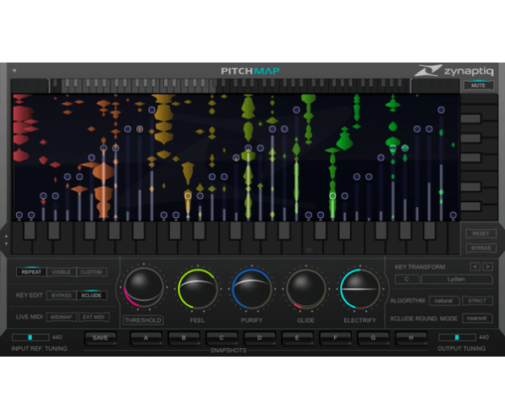Click the RESET button
This screenshot has width=505, height=420.
tap(480, 233)
